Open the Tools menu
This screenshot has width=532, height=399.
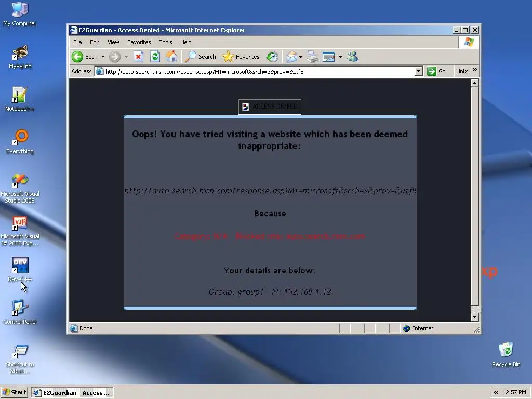[x=166, y=42]
